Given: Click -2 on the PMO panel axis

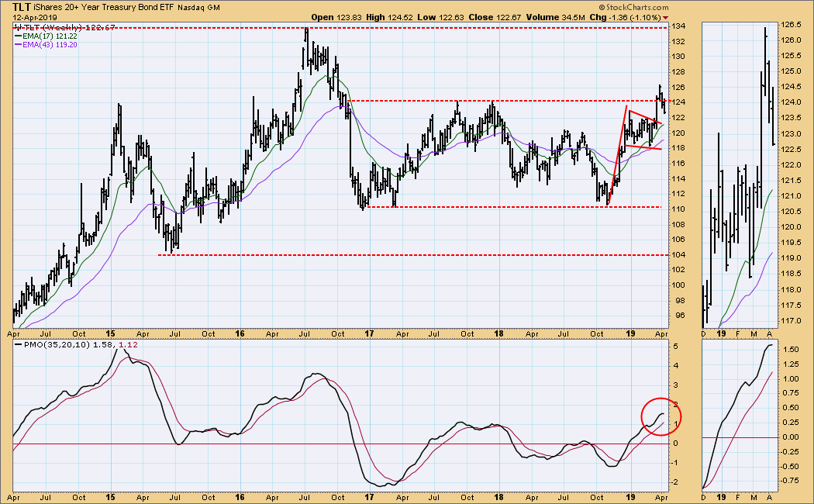Looking at the screenshot, I should pos(674,482).
